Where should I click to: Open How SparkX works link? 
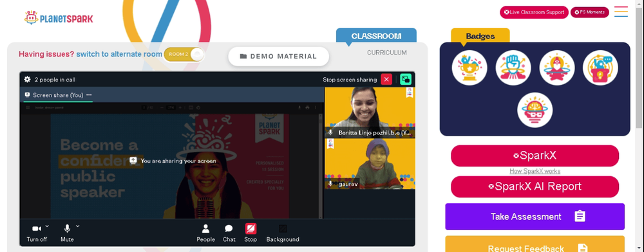coord(535,171)
